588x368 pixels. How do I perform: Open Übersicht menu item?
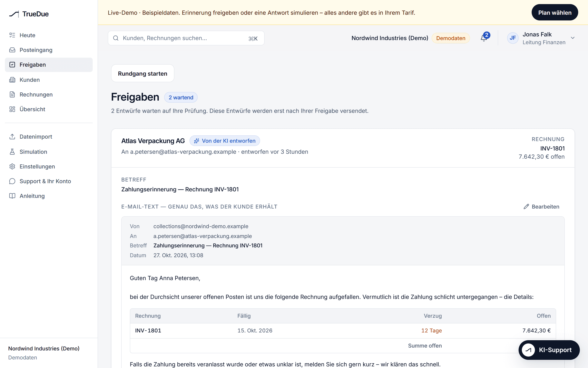point(49,109)
